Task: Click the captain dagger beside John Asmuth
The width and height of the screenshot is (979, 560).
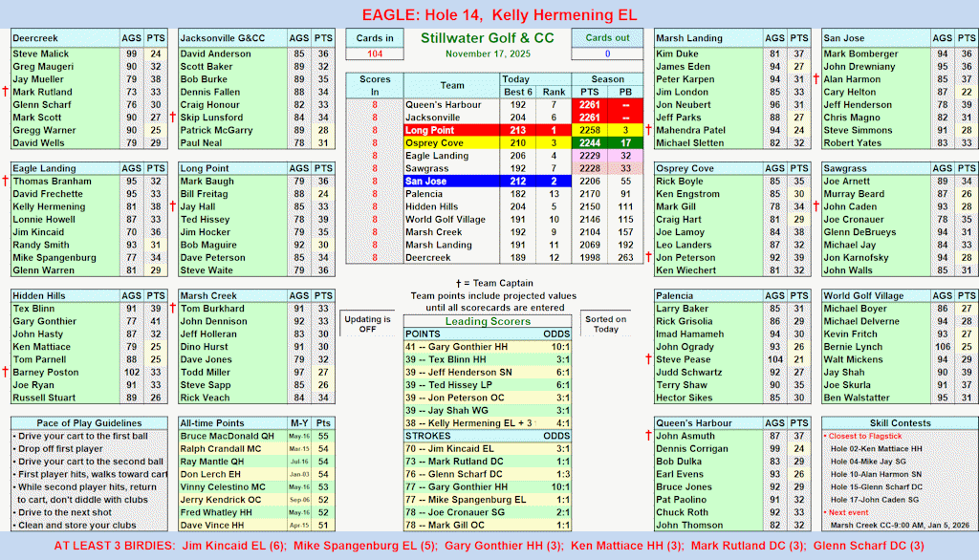Action: [648, 436]
